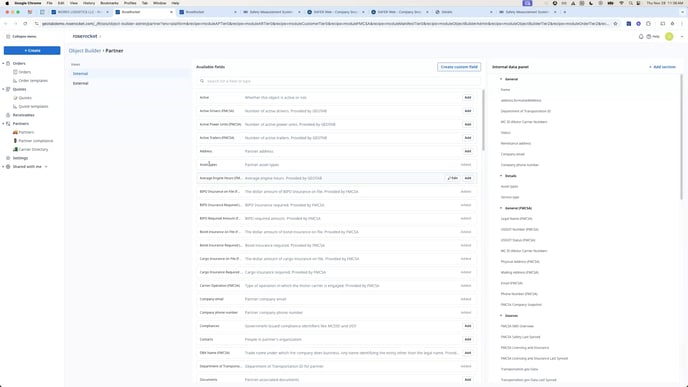
Task: Open the Chrome History menu
Action: [x=89, y=3]
